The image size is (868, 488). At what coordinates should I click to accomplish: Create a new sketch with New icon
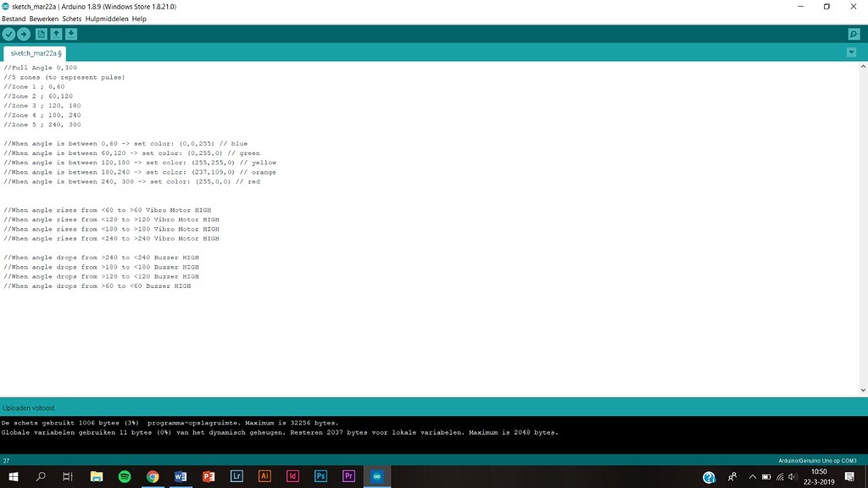[x=41, y=34]
